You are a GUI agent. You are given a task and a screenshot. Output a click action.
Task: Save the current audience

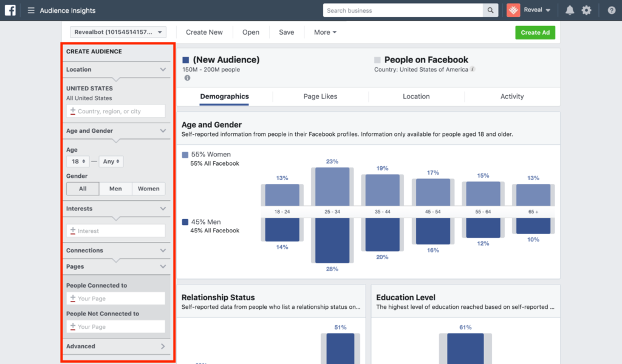286,32
